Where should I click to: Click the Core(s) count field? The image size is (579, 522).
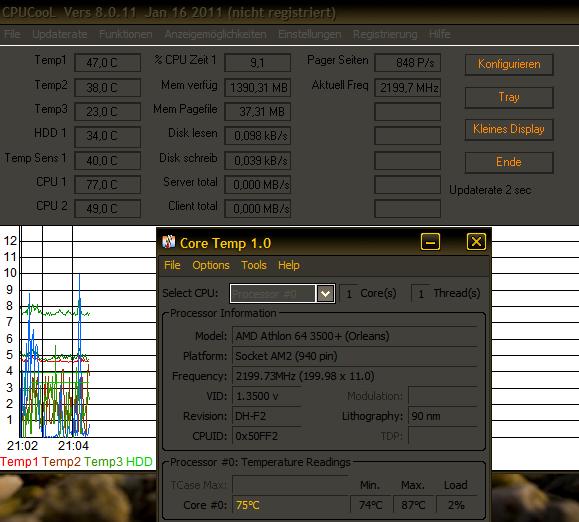click(x=349, y=294)
